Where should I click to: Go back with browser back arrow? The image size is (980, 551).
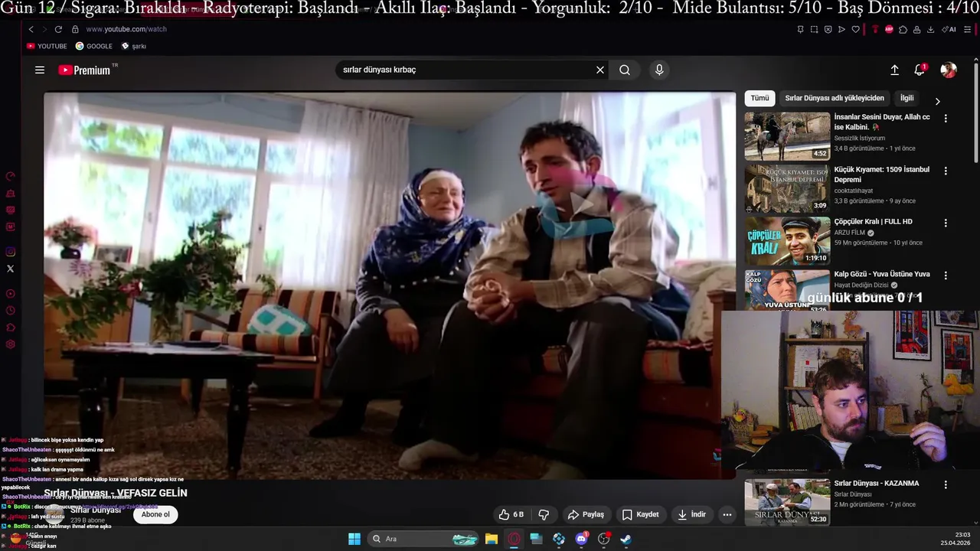[31, 29]
